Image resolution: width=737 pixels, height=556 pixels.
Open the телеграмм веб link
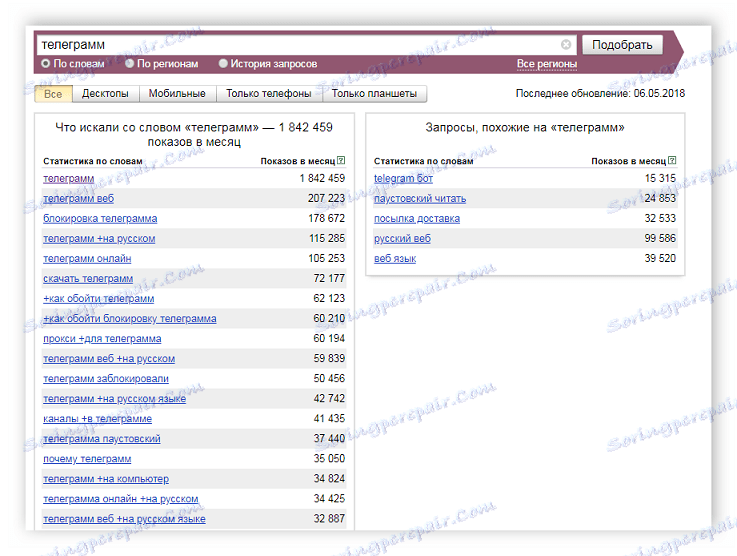[78, 199]
